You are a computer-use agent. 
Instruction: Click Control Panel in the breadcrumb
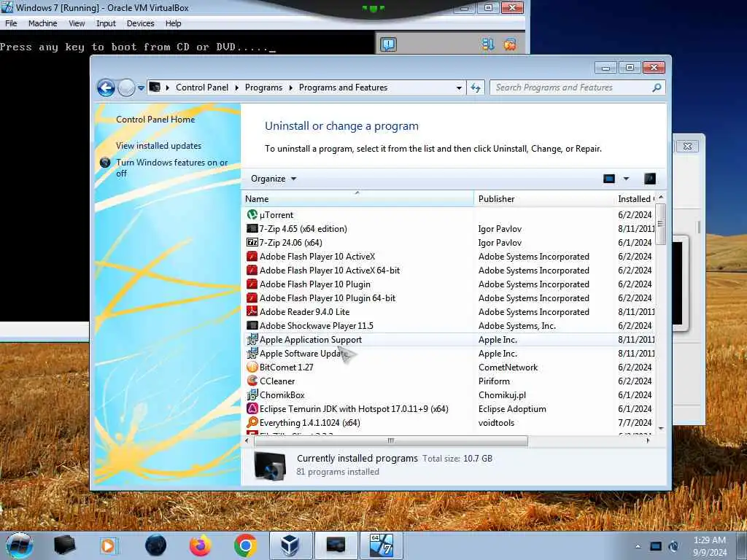[x=202, y=87]
